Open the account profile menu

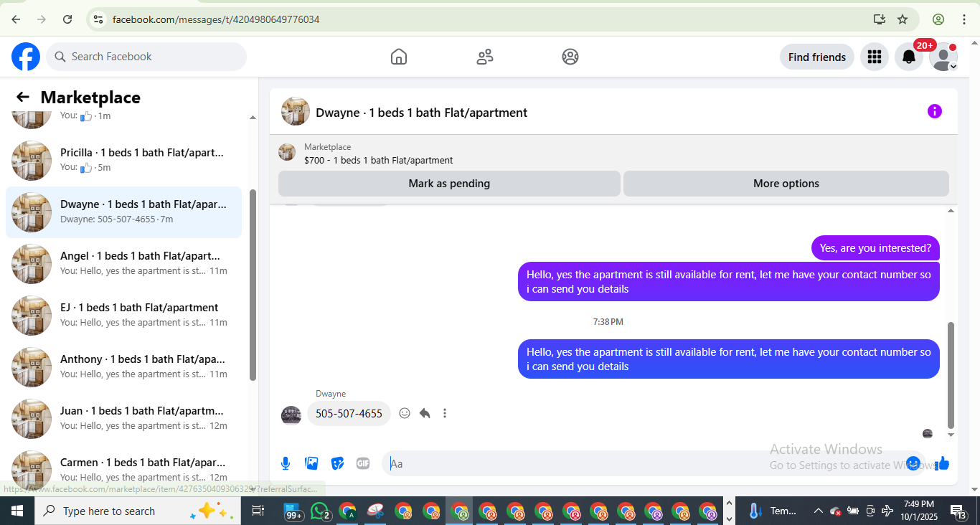(x=943, y=57)
